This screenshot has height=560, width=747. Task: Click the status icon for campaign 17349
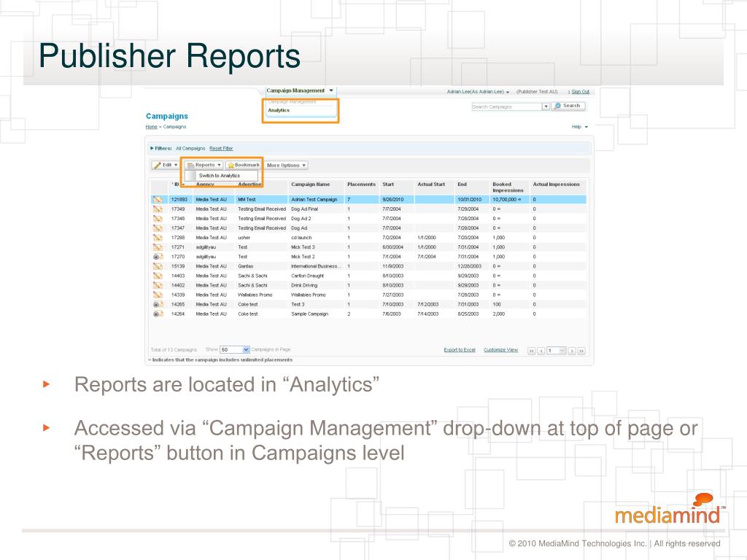[158, 209]
